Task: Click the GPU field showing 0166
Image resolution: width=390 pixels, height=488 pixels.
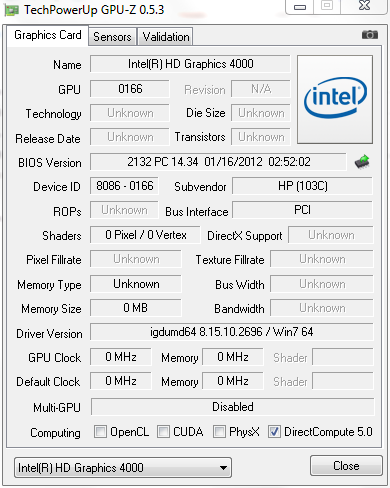Action: coord(130,89)
